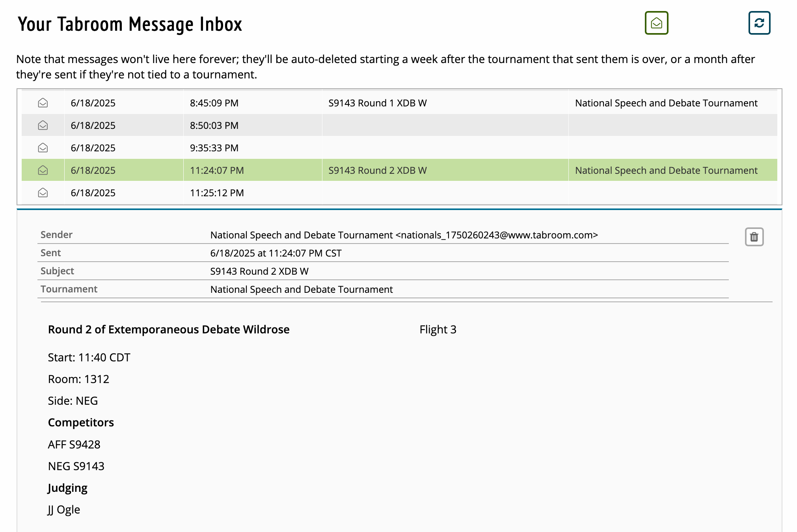This screenshot has height=532, width=797.
Task: Click the envelope icon for the 8:45:09 PM message
Action: coord(43,103)
